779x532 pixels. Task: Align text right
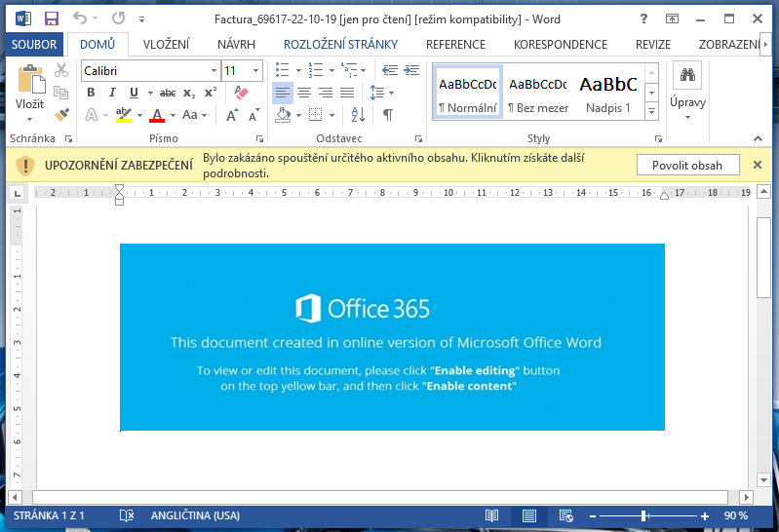[326, 93]
